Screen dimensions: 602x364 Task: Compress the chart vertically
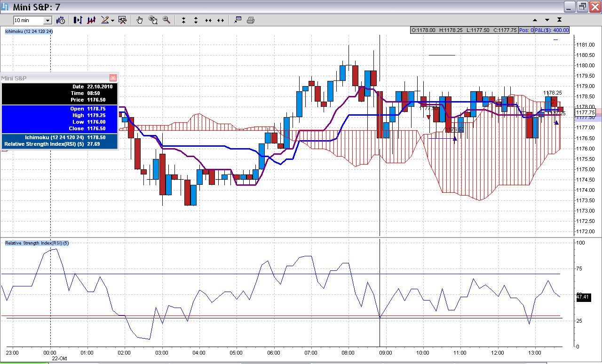coord(183,20)
